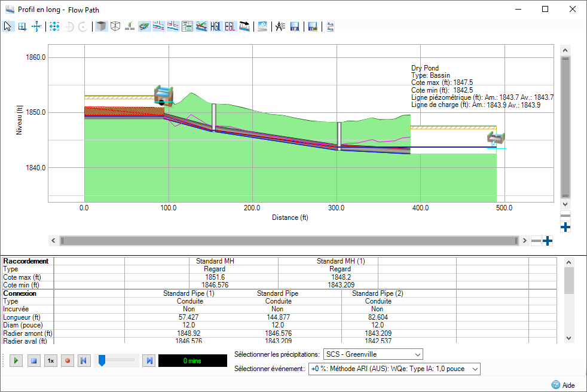Image resolution: width=587 pixels, height=392 pixels.
Task: Select the second manhole in the profile
Action: pos(339,136)
